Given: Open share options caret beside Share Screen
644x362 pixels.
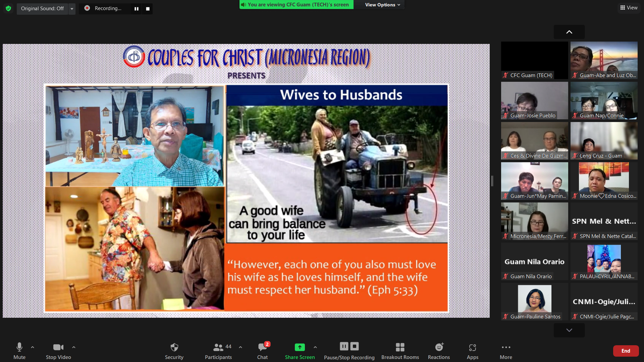Looking at the screenshot, I should (x=315, y=347).
